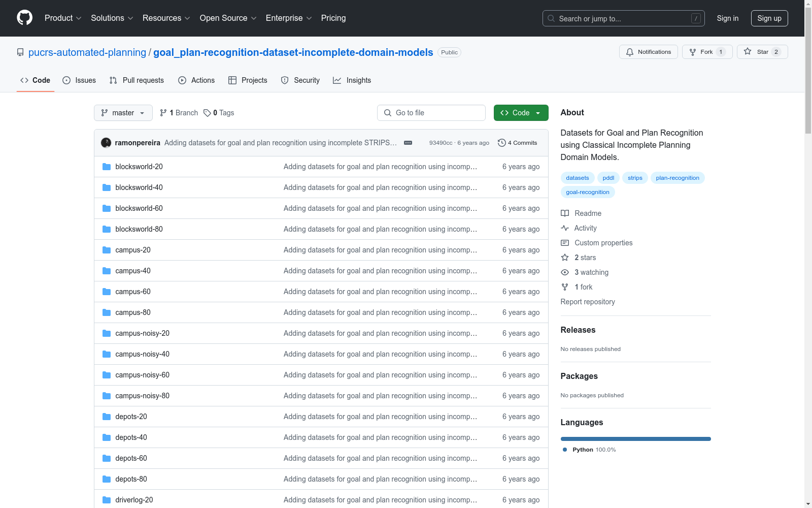Image resolution: width=812 pixels, height=508 pixels.
Task: Open the depots-60 folder icon
Action: 107,458
